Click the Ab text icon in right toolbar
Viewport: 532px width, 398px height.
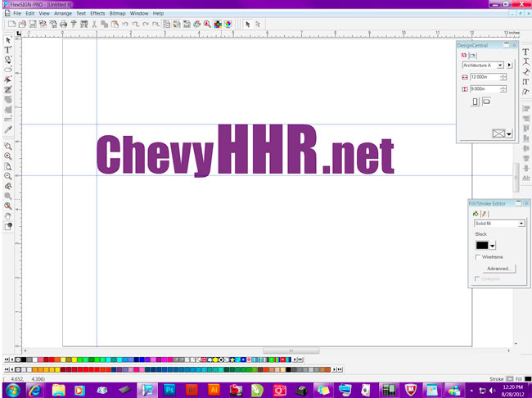click(x=526, y=178)
